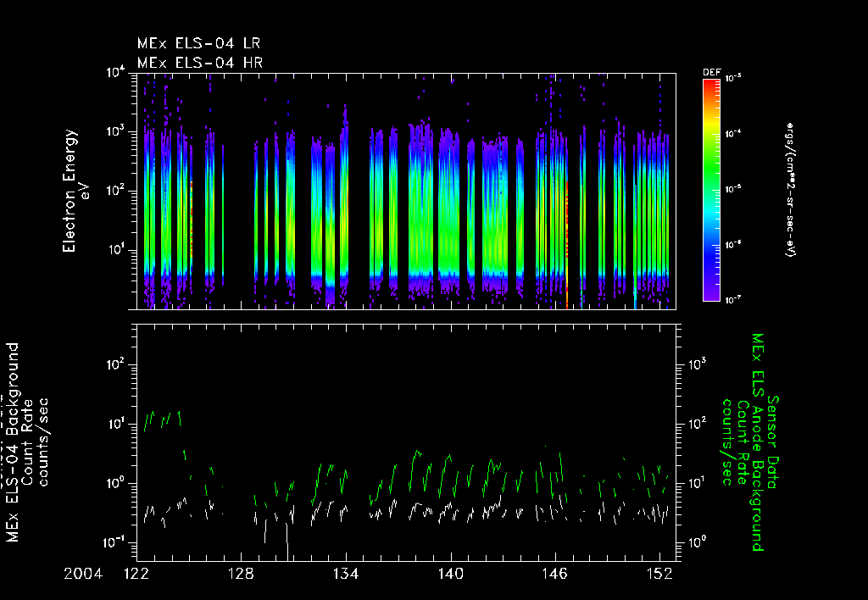Click the color bar unit label ergs/(cm**2-sr-sec-eV)
Image resolution: width=868 pixels, height=600 pixels.
click(790, 190)
